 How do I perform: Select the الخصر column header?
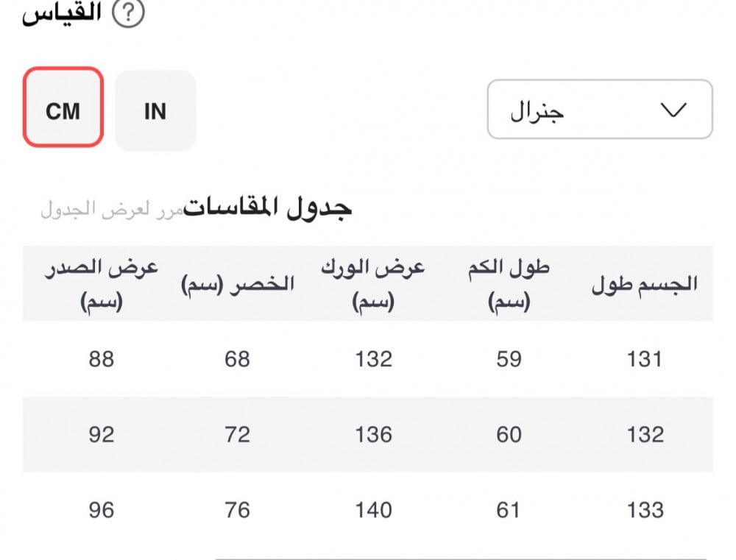pyautogui.click(x=238, y=284)
